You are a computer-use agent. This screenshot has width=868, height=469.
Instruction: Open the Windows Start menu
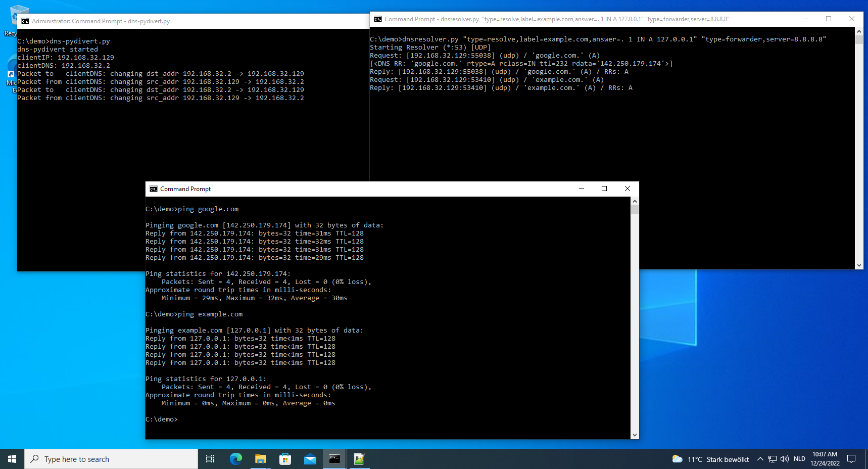pyautogui.click(x=12, y=459)
